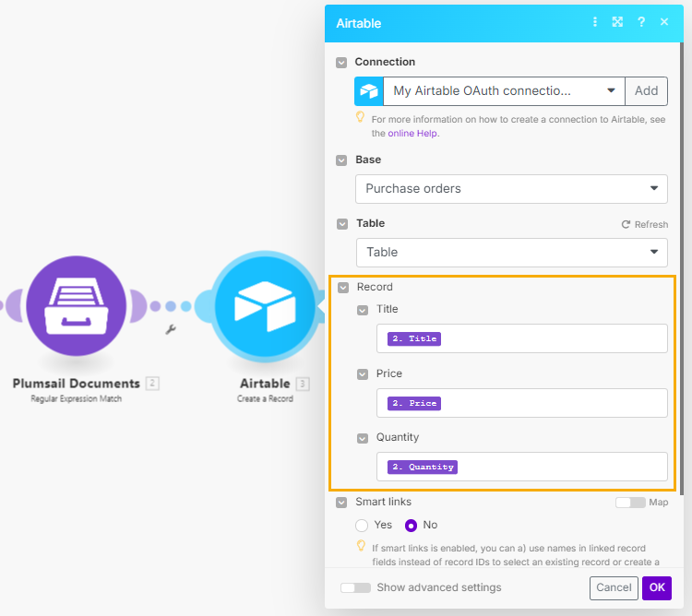Click the 'Regular Expression Match' subtitle
Image resolution: width=692 pixels, height=616 pixels.
76,398
